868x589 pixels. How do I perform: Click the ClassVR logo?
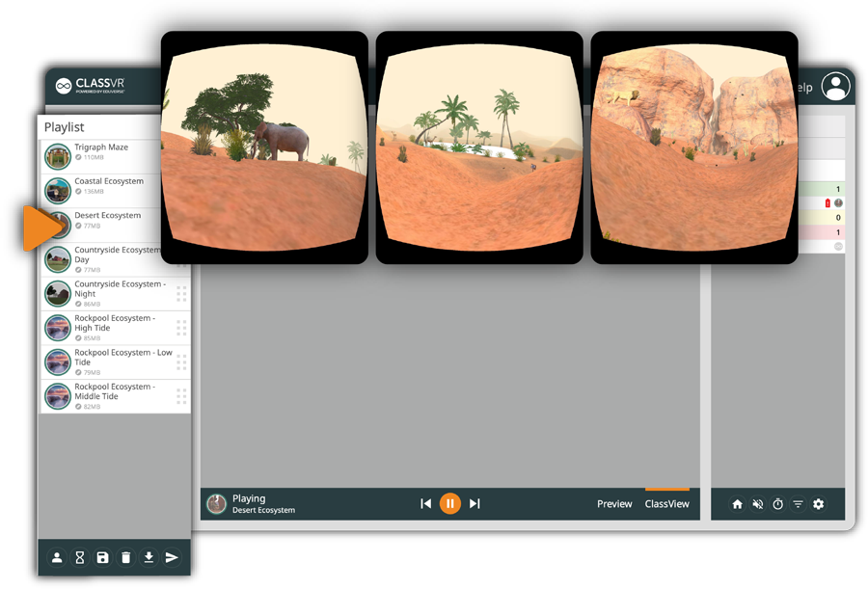click(91, 85)
